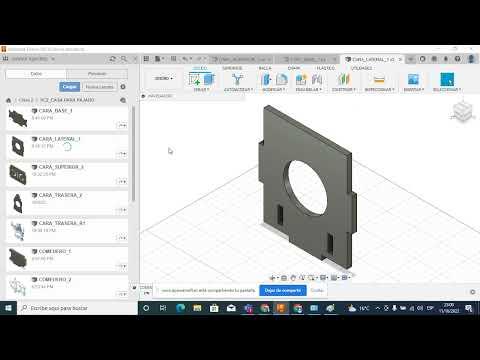Viewport: 480px width, 360px height.
Task: Click the Orbit tool in navigation bar
Action: [273, 277]
